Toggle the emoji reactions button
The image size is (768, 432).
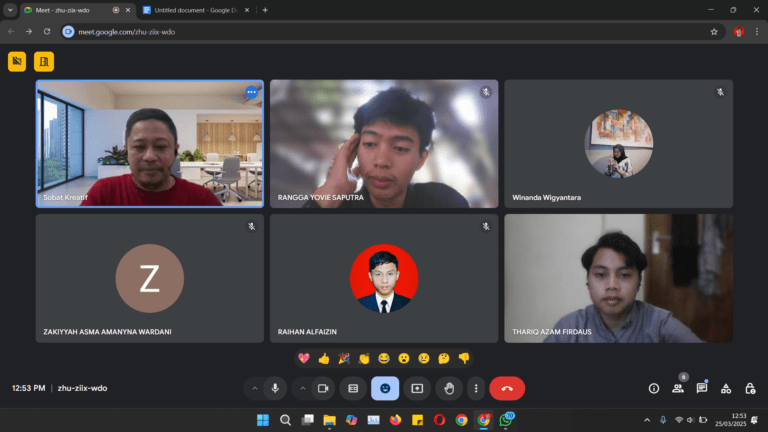click(x=385, y=388)
